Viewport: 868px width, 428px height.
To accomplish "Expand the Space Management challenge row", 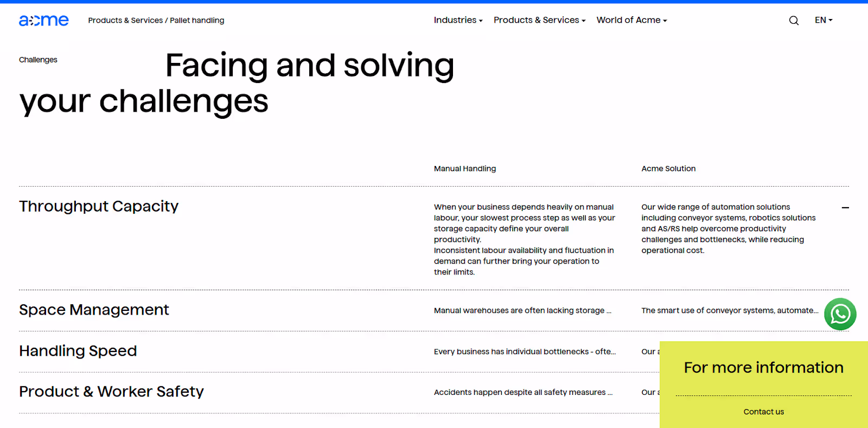I will click(93, 310).
